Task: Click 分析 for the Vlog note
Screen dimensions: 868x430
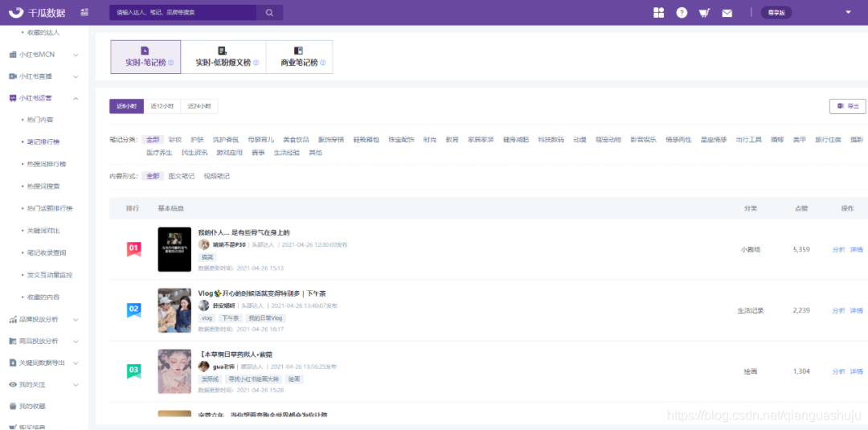Action: (x=838, y=310)
